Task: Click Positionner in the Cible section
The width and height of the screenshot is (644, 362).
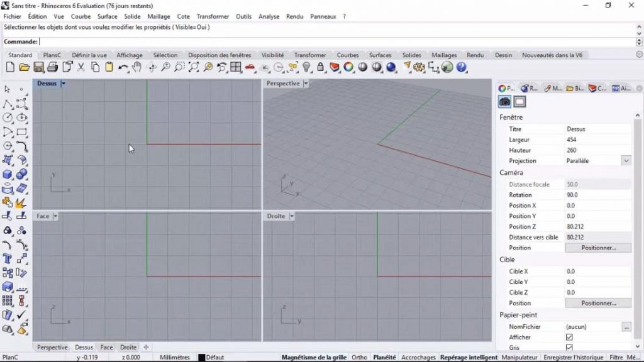Action: 597,302
